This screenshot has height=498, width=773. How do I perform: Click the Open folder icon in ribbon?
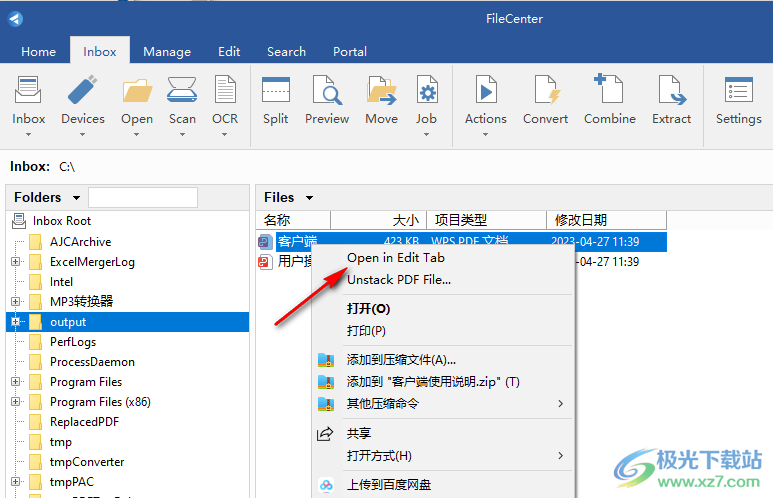pyautogui.click(x=137, y=90)
